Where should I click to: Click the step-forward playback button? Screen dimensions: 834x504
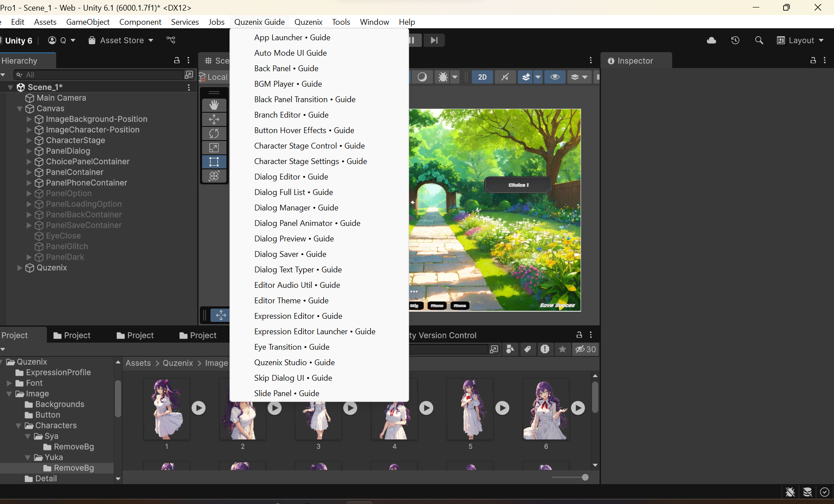coord(434,40)
